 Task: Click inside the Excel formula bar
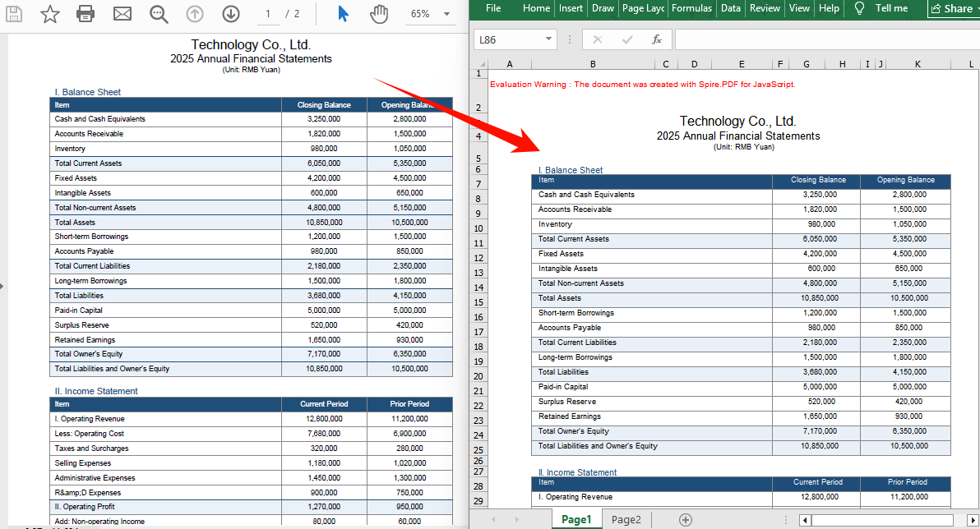[826, 40]
